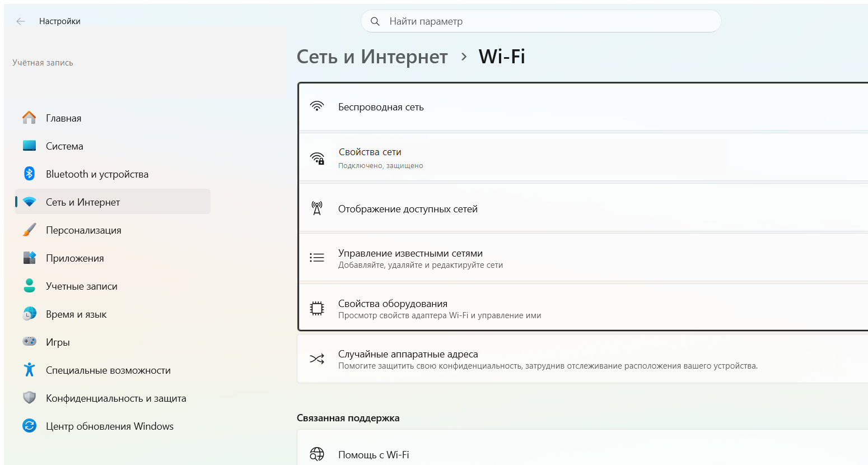
Task: Click the Настройки window title
Action: (x=60, y=21)
